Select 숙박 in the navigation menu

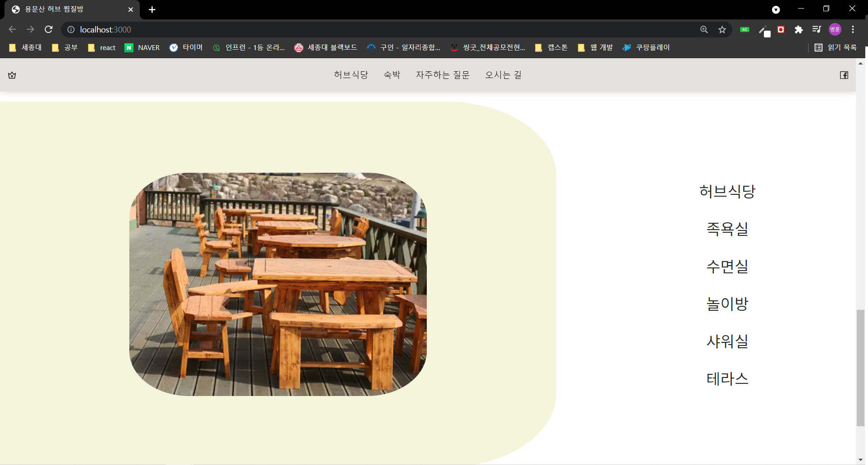tap(392, 75)
